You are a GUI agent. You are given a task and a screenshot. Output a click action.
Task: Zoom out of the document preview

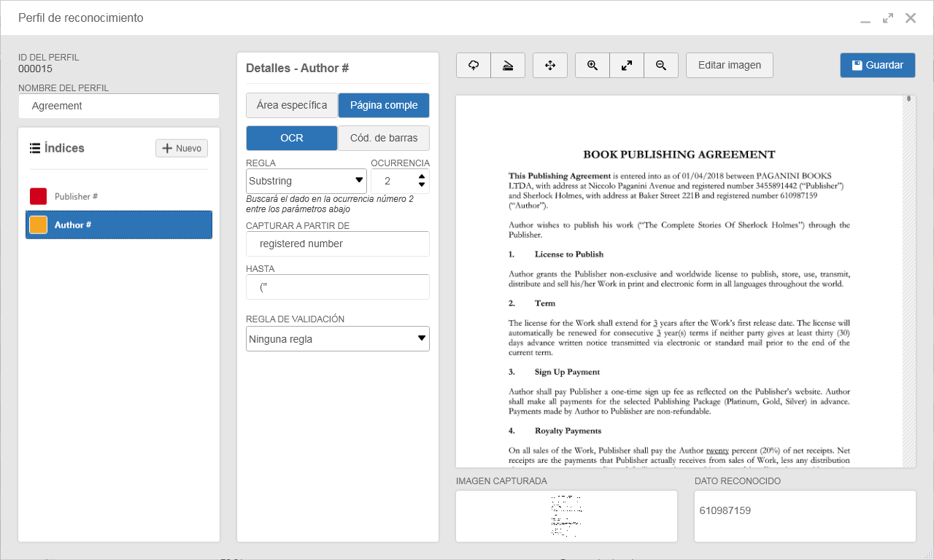tap(661, 65)
